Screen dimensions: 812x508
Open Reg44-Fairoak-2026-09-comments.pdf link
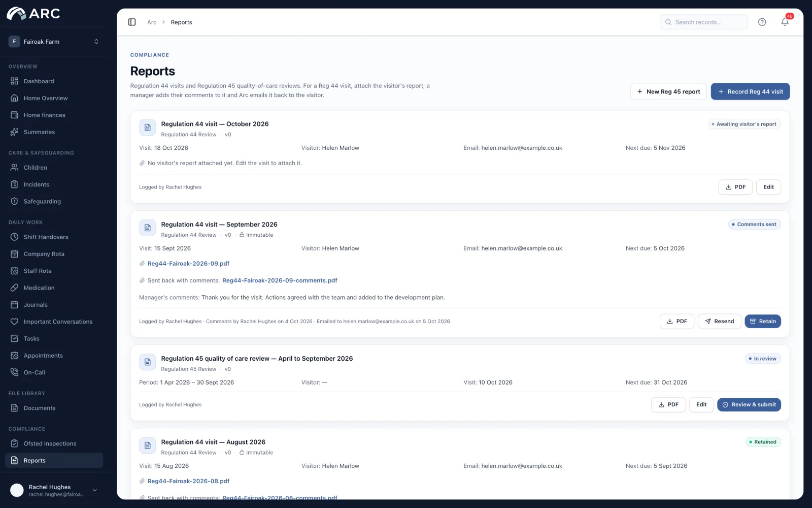(x=280, y=280)
